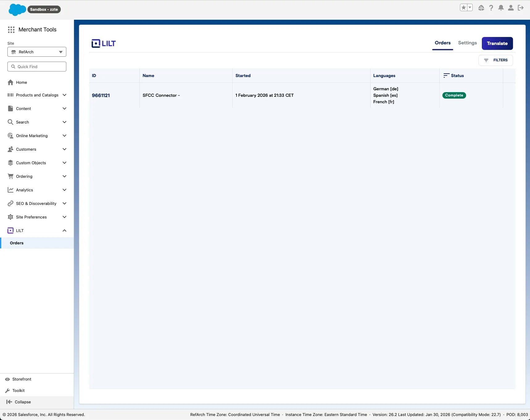Click the Spanish [es] language entry
Viewport: 530px width, 420px height.
coord(385,95)
